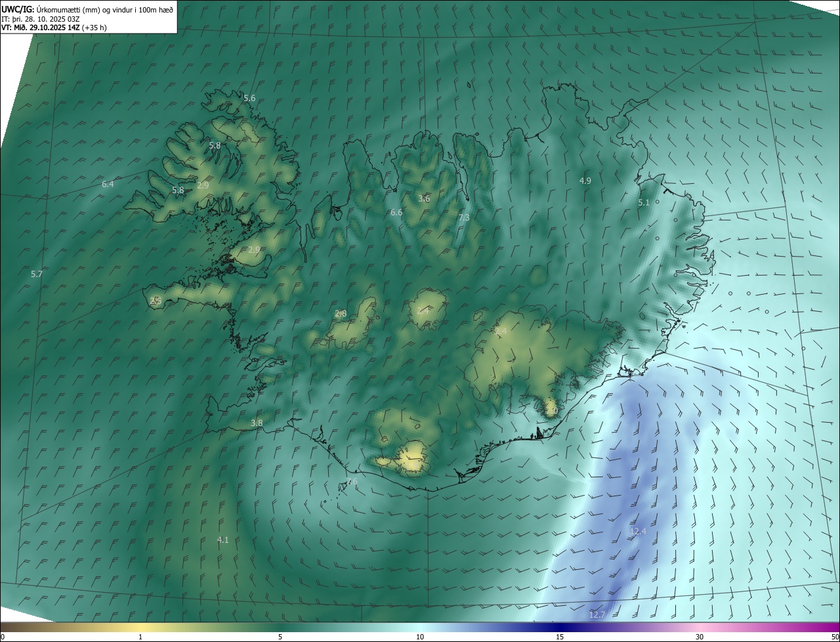Click the 7.3 value label on the map

pyautogui.click(x=464, y=217)
